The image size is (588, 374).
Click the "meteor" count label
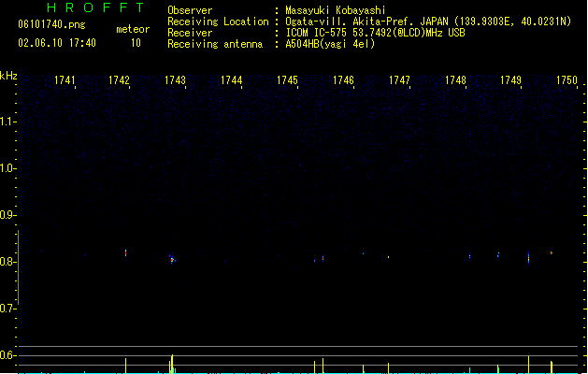133,29
